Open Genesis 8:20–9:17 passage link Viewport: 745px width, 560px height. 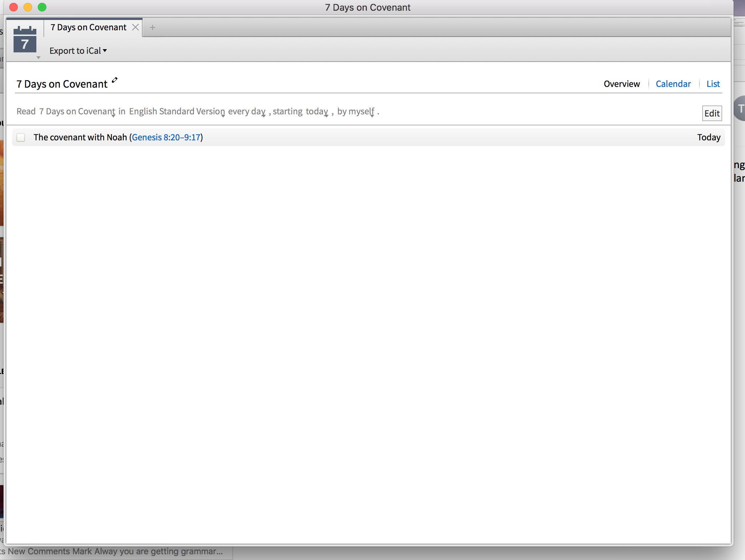point(166,138)
